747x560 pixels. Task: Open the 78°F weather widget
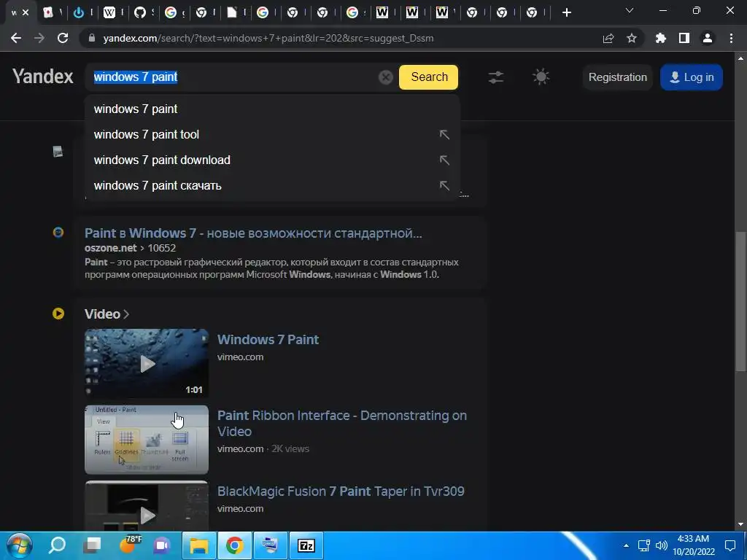(129, 544)
